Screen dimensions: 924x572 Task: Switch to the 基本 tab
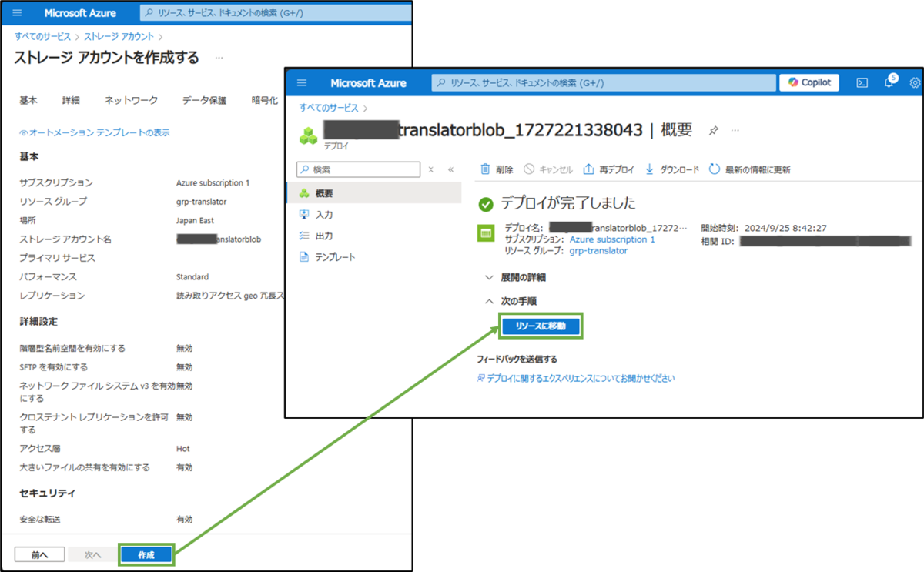click(x=28, y=100)
